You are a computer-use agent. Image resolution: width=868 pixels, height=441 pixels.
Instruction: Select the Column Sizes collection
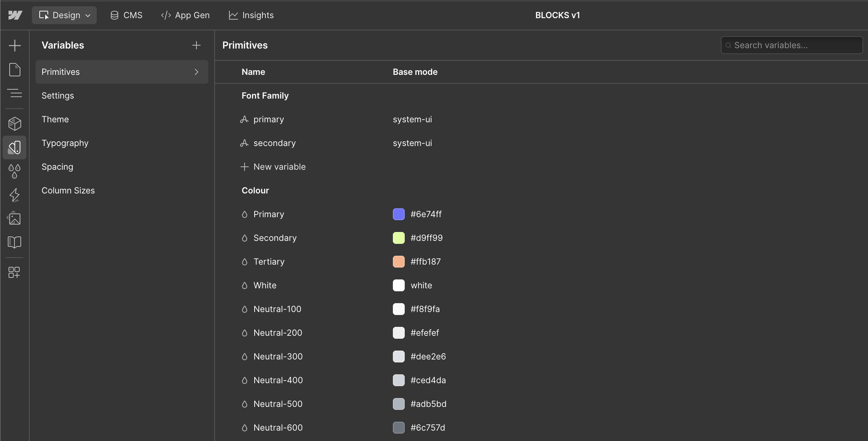(68, 190)
